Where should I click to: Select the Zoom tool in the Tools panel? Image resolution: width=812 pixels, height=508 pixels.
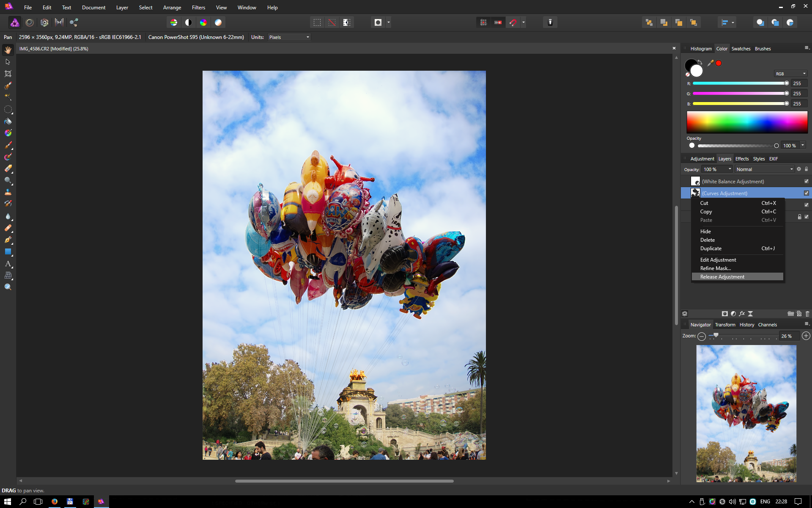point(8,287)
